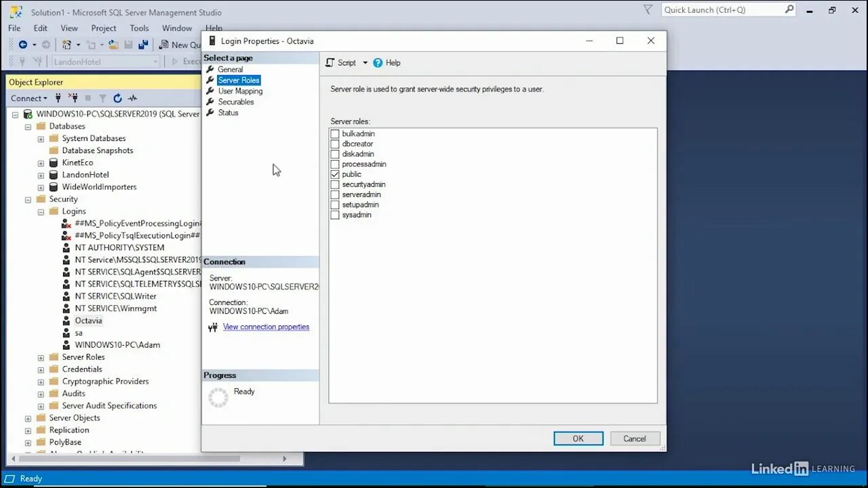
Task: Expand the Server Objects node
Action: click(28, 418)
